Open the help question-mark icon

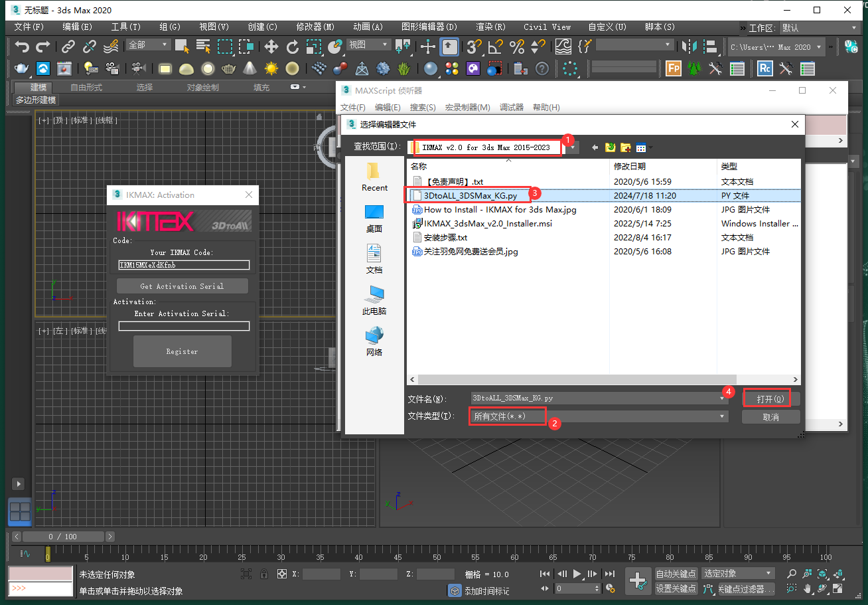542,68
